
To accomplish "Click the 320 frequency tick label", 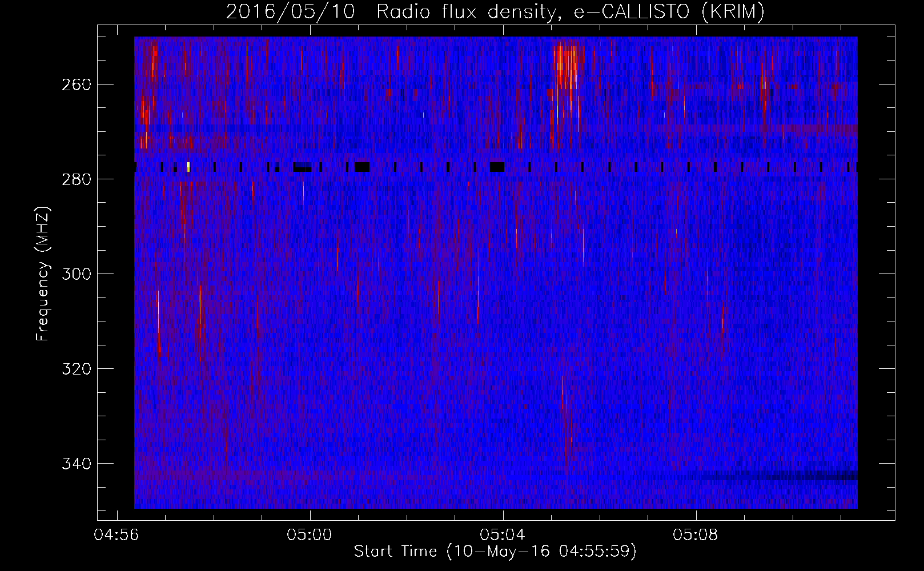I will tap(77, 369).
